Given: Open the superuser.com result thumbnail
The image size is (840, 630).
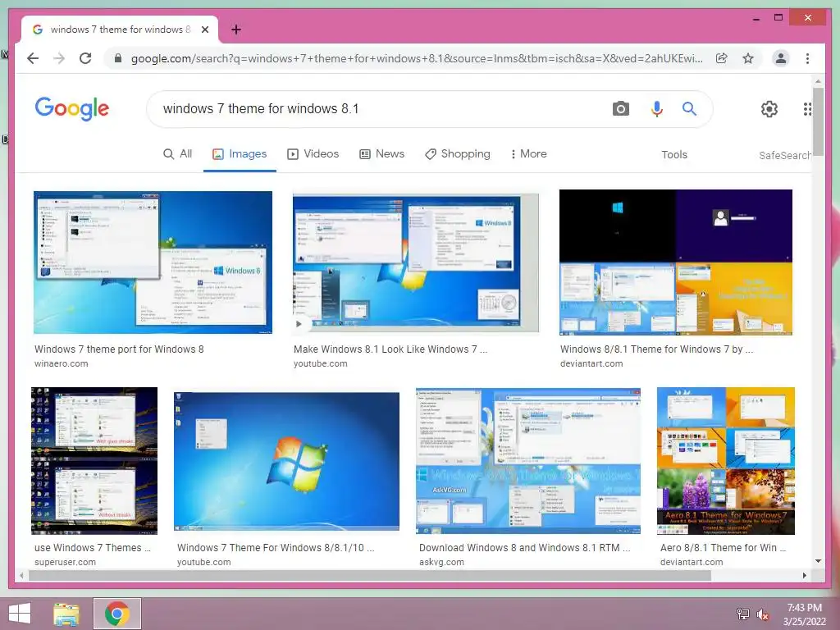Looking at the screenshot, I should 94,461.
